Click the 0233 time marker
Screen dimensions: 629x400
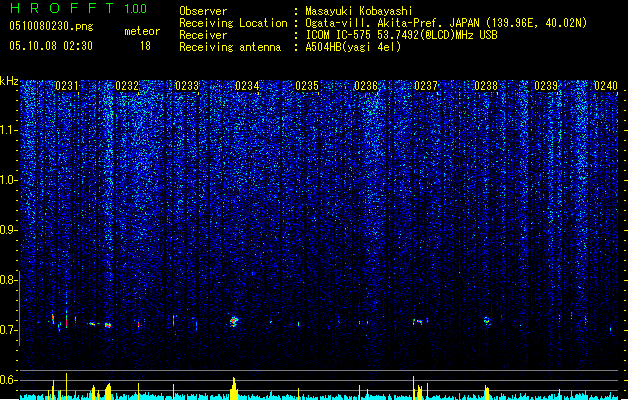pyautogui.click(x=187, y=86)
